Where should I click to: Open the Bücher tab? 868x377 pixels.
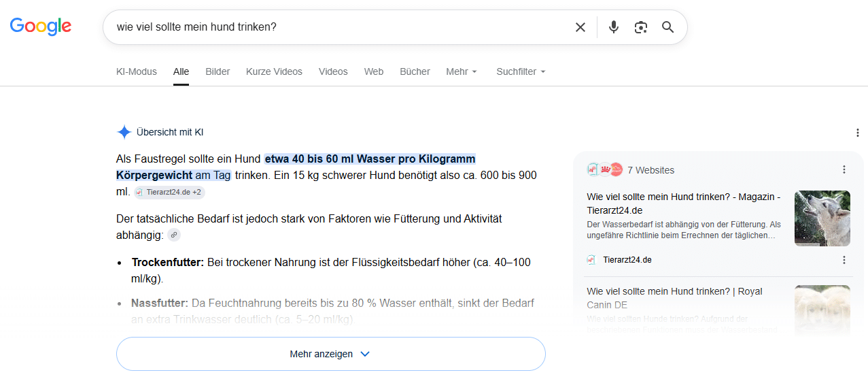tap(415, 71)
